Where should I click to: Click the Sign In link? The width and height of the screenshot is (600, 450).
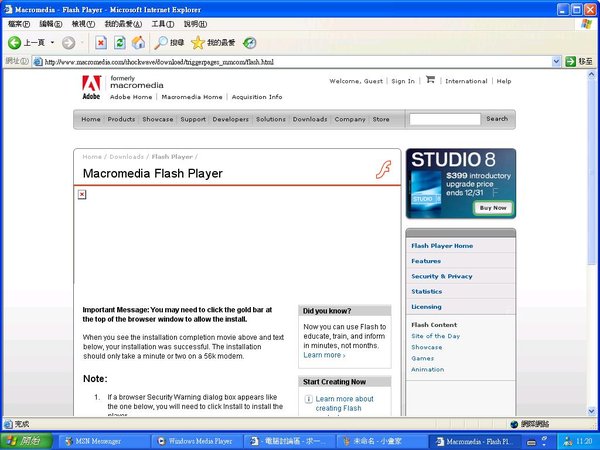403,81
